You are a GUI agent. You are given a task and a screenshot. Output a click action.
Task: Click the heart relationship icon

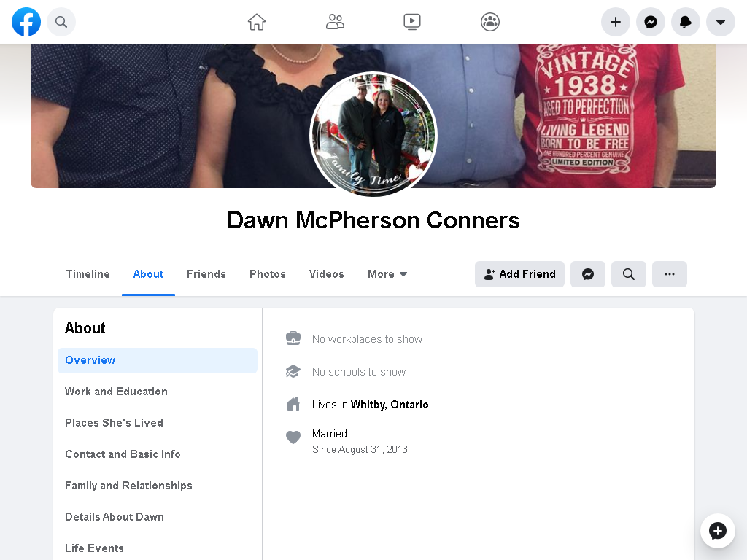point(293,437)
